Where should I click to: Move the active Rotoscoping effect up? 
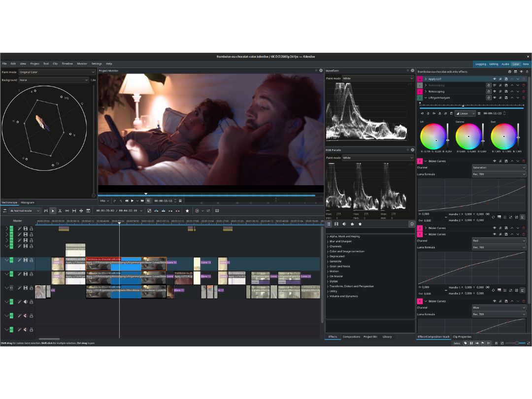pos(512,91)
